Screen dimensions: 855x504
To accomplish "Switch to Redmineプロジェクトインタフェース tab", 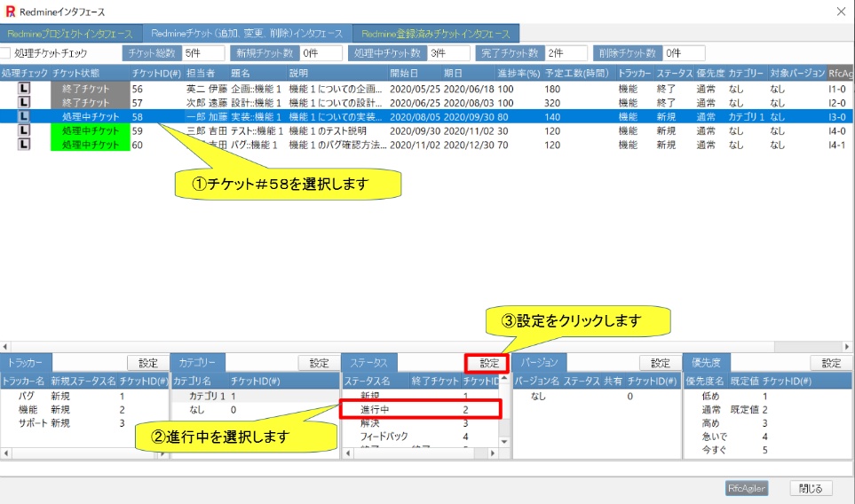I will [70, 34].
